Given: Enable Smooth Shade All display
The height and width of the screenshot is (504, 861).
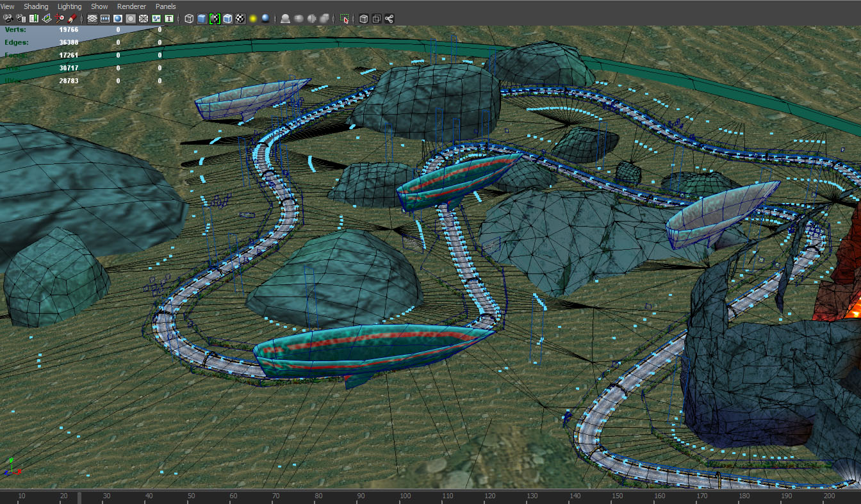Looking at the screenshot, I should tap(202, 19).
